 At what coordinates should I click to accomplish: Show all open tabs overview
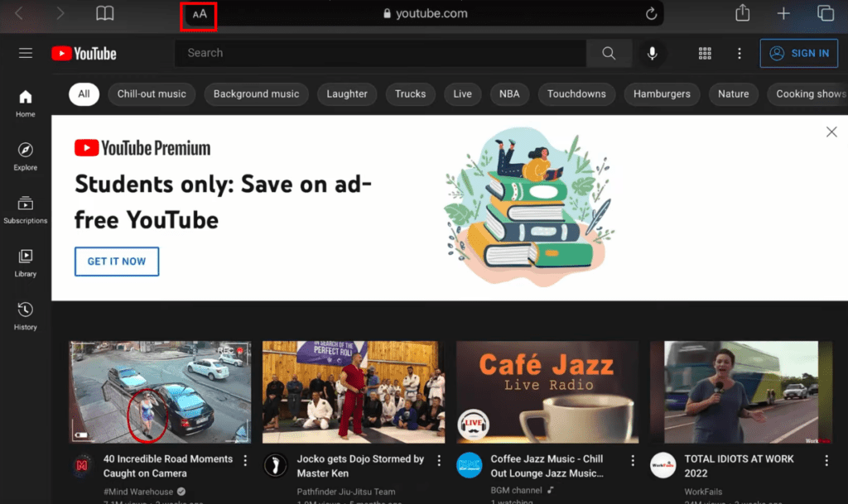826,13
